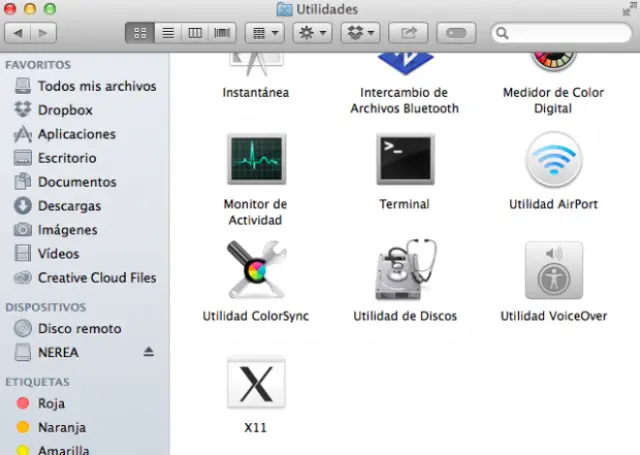
Task: Open the Terminal application icon
Action: tap(404, 160)
